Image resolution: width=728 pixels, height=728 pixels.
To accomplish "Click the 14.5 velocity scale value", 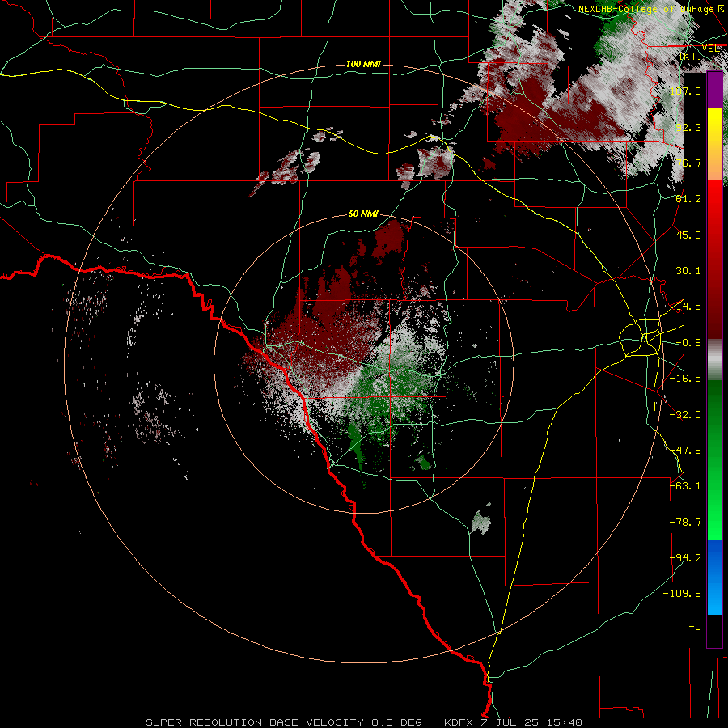I will pyautogui.click(x=688, y=307).
